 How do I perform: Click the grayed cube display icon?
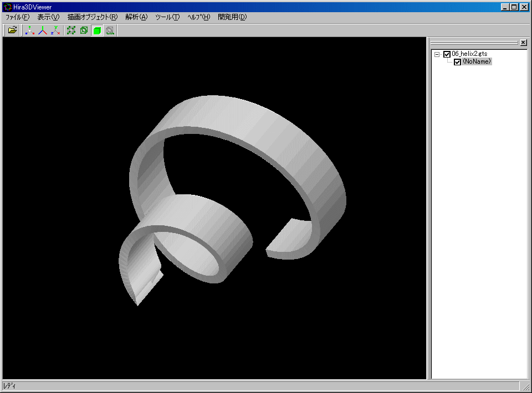point(110,30)
